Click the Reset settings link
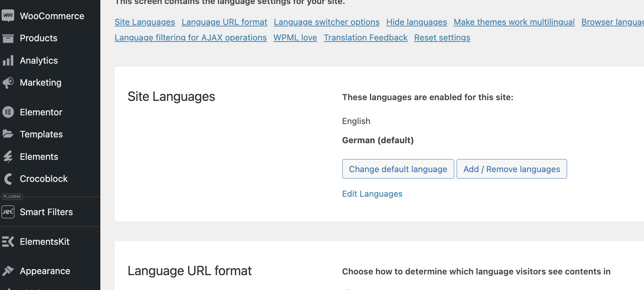The width and height of the screenshot is (644, 290). [442, 38]
